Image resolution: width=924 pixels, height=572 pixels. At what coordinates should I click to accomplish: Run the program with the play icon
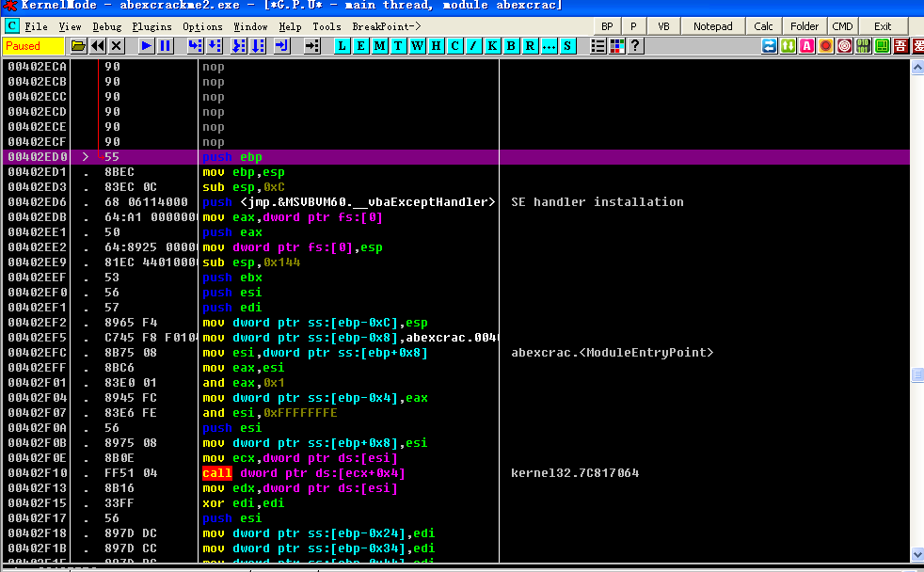click(x=146, y=46)
